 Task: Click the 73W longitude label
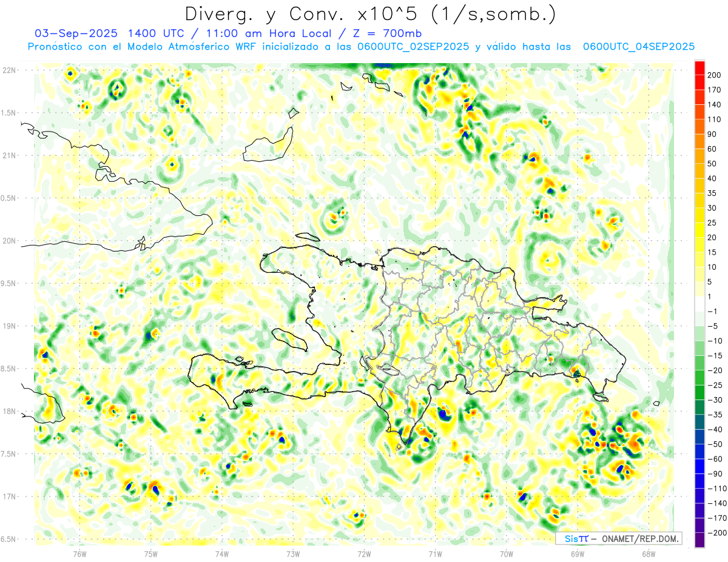(x=293, y=554)
